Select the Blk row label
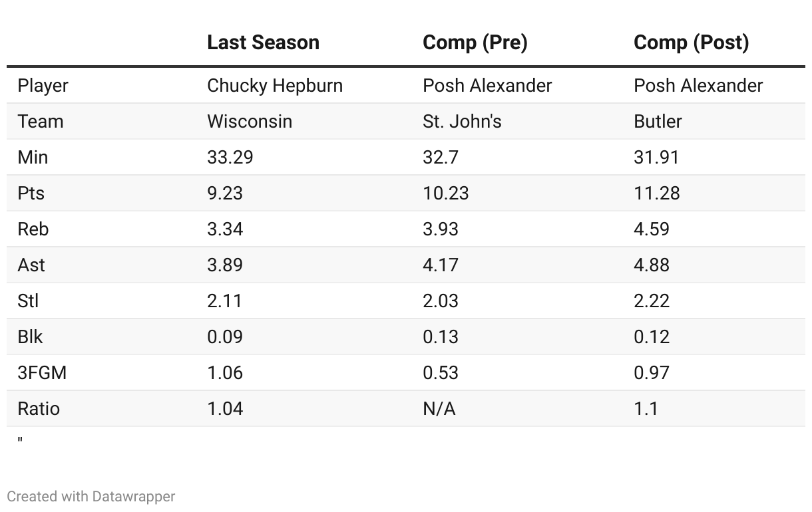The width and height of the screenshot is (812, 512). click(30, 337)
